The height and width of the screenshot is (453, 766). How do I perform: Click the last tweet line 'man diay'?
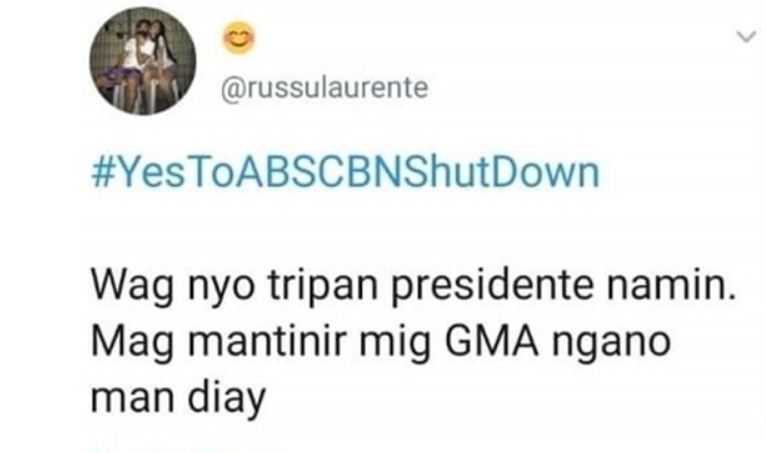point(178,396)
